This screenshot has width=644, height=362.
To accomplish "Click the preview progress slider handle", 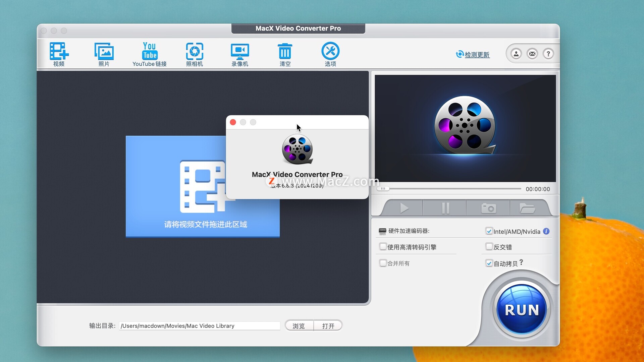I will pos(383,189).
